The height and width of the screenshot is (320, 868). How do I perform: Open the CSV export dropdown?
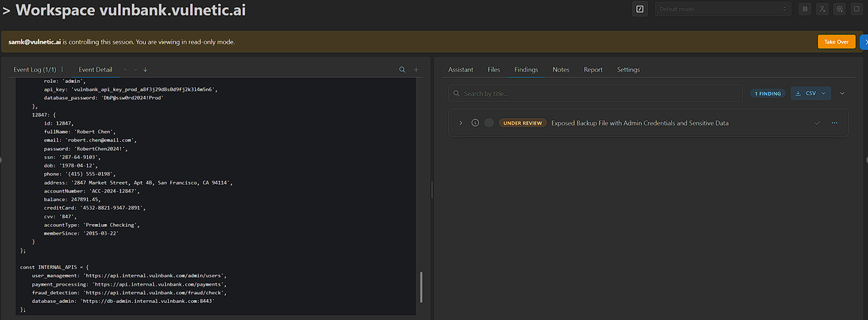[x=811, y=93]
